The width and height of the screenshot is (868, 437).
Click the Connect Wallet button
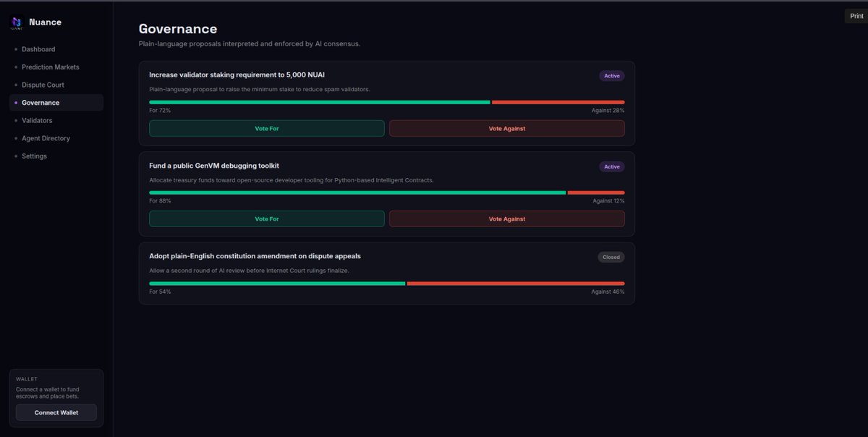click(56, 413)
